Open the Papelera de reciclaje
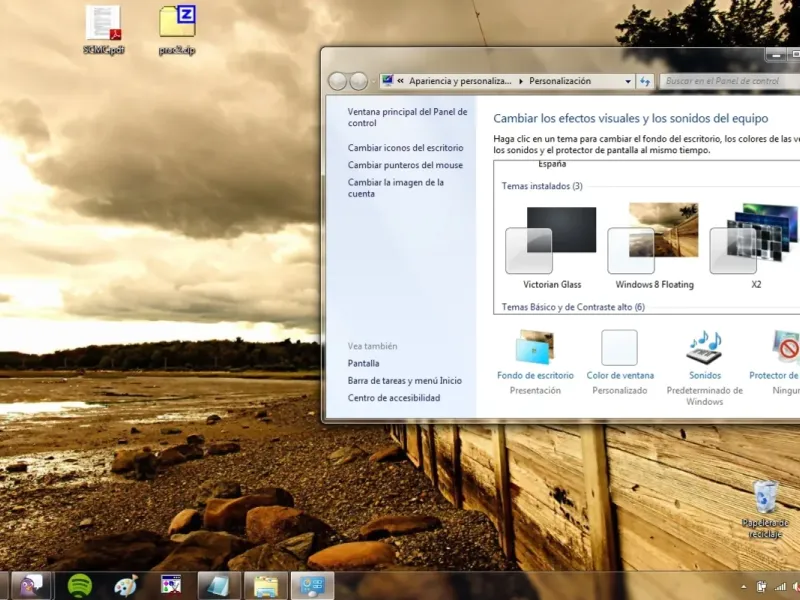The height and width of the screenshot is (600, 800). (x=765, y=497)
